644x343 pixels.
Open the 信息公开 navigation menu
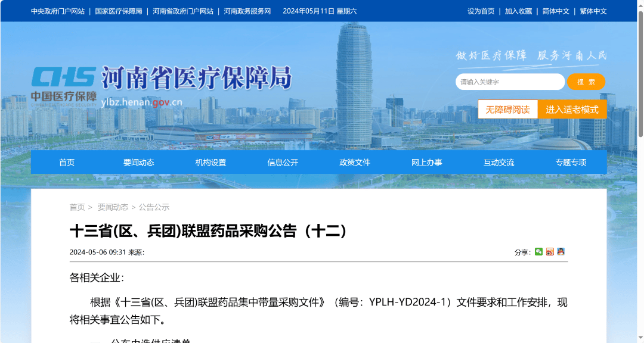pyautogui.click(x=283, y=161)
